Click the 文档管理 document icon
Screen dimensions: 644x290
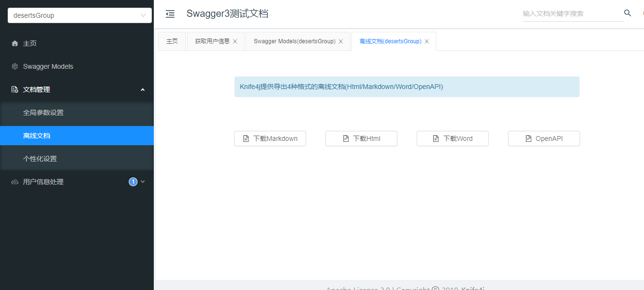coord(15,89)
